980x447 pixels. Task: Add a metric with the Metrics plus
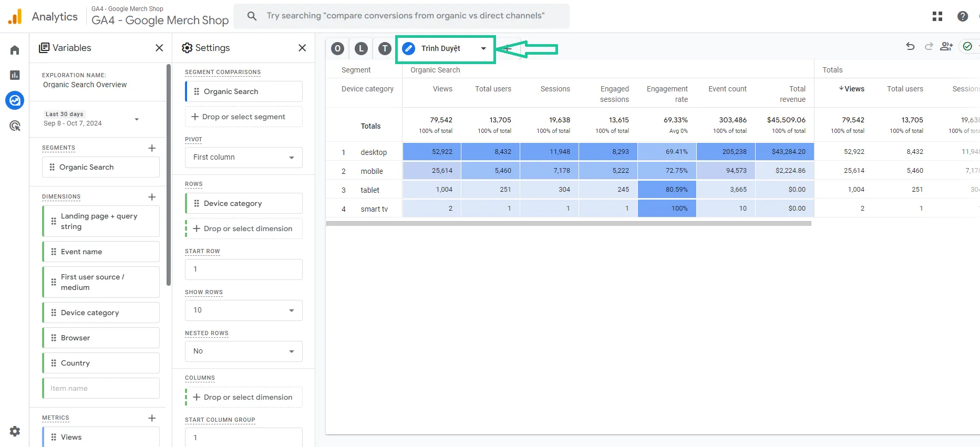click(x=152, y=418)
